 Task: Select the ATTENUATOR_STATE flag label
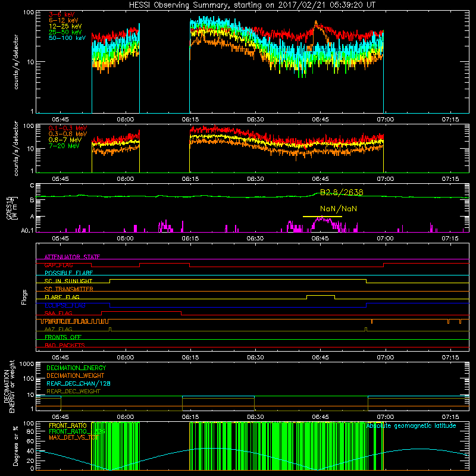tap(72, 257)
